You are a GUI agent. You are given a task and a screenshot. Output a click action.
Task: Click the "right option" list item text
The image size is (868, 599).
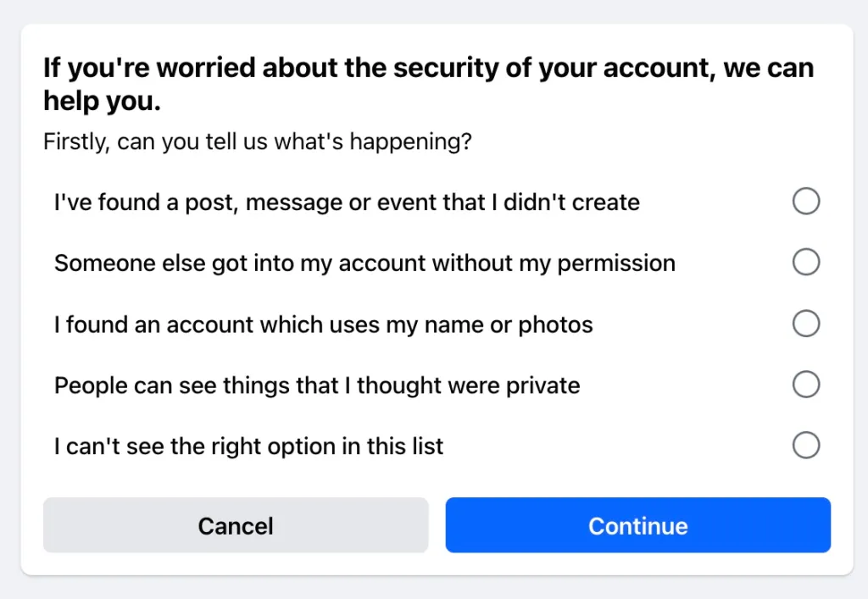tap(248, 446)
